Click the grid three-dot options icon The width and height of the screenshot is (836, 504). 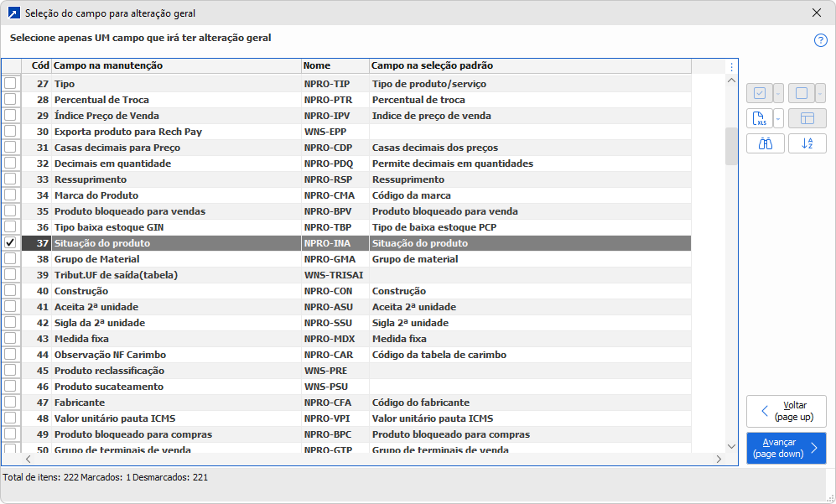pyautogui.click(x=731, y=66)
